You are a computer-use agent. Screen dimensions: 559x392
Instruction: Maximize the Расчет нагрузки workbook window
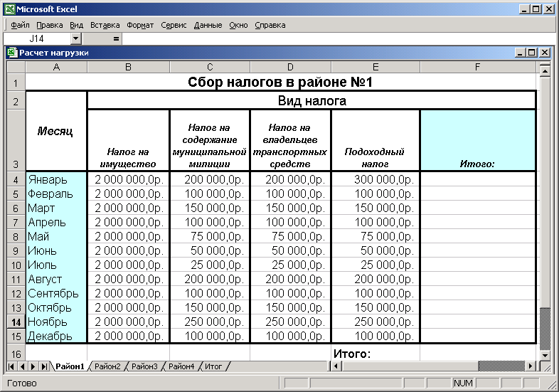531,53
